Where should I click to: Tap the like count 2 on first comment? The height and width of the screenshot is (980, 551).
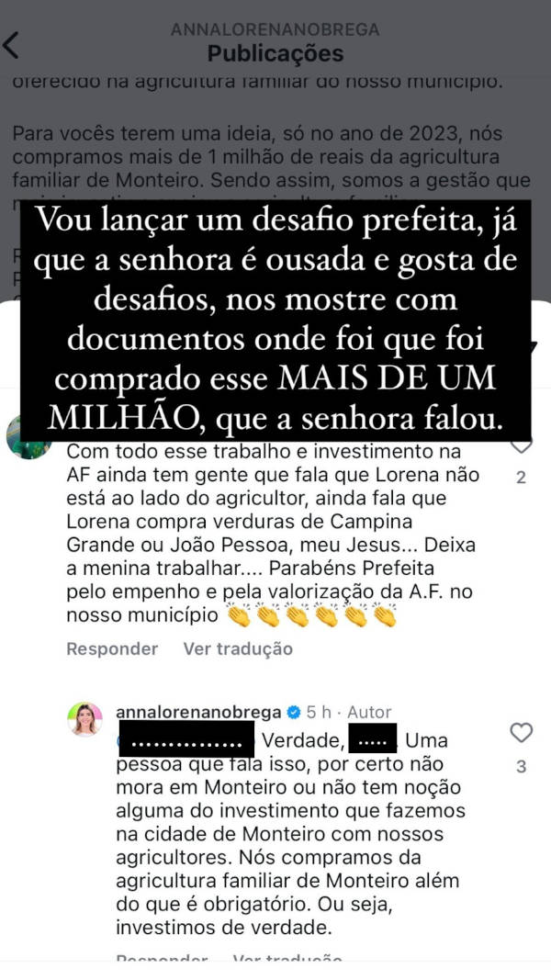tap(521, 479)
